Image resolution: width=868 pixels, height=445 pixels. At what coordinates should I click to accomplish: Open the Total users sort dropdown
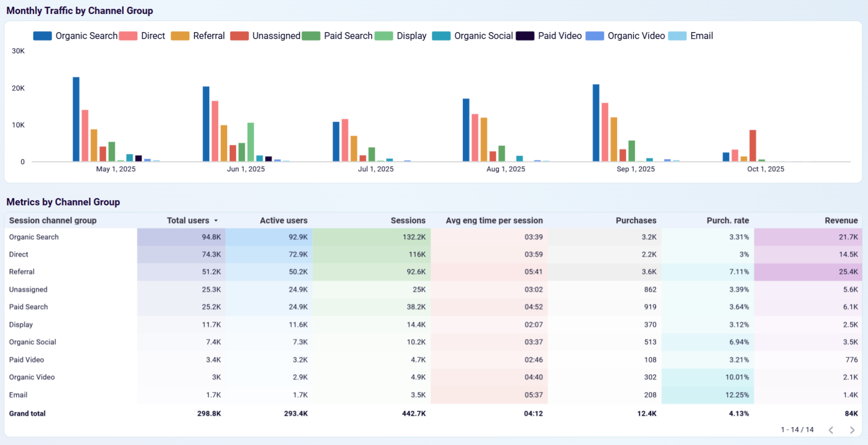[x=216, y=220]
